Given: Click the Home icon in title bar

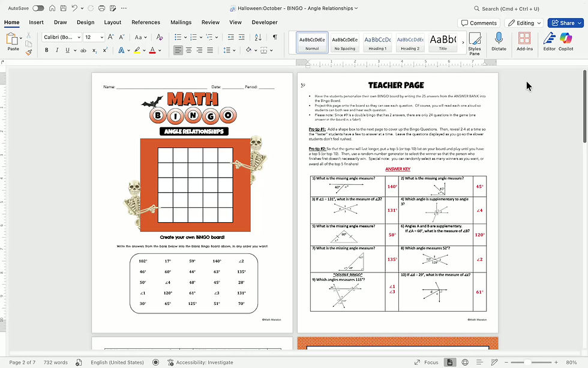Looking at the screenshot, I should [x=53, y=8].
